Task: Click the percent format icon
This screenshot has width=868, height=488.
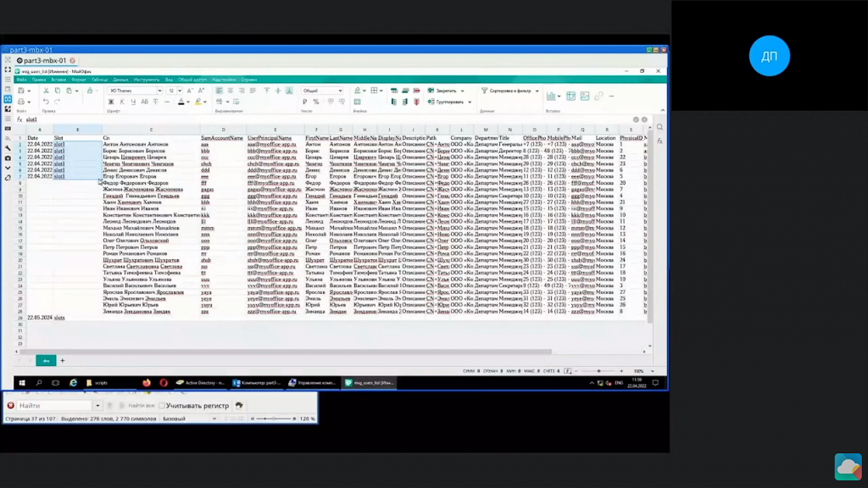Action: (x=316, y=102)
